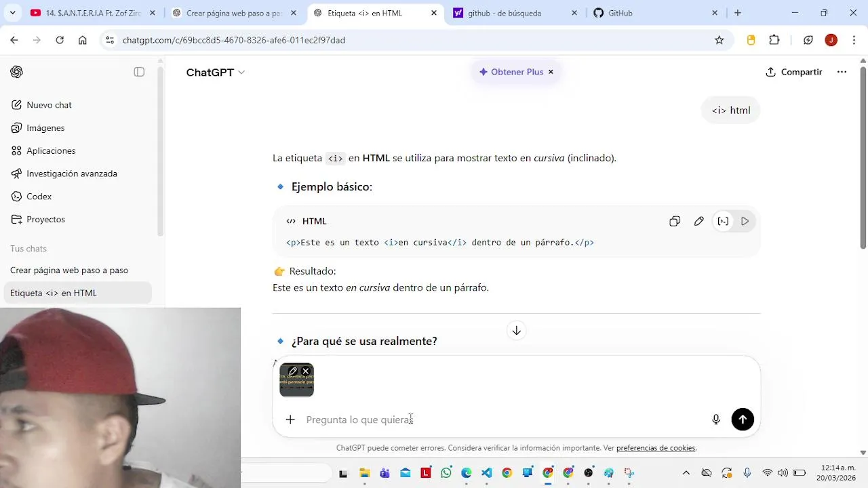Open the Chrome three-dot menu
Screen dimensions: 868x488
coord(853,40)
